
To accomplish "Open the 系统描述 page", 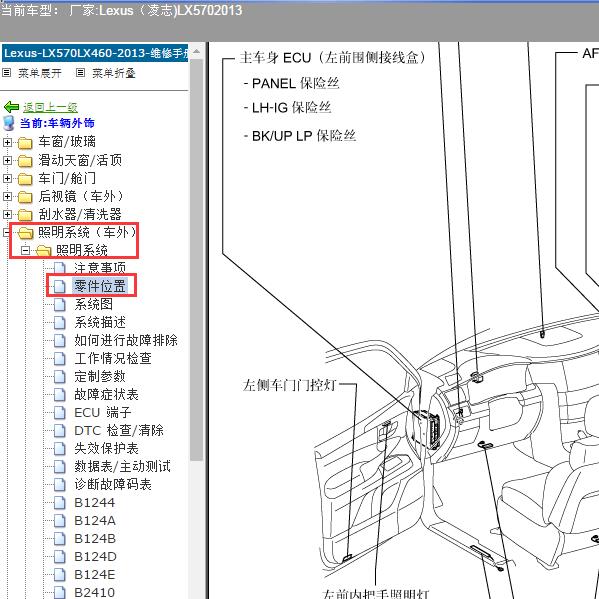I will tap(100, 322).
